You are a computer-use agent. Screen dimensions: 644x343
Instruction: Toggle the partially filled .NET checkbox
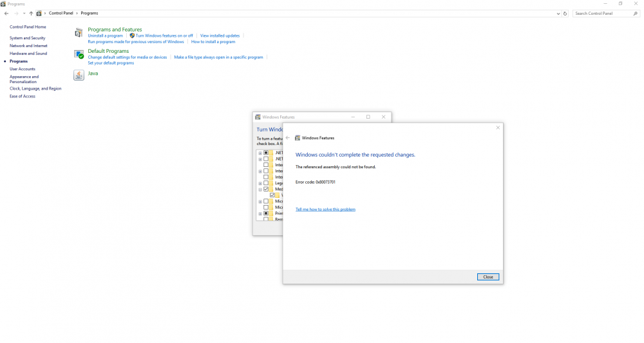coord(266,153)
